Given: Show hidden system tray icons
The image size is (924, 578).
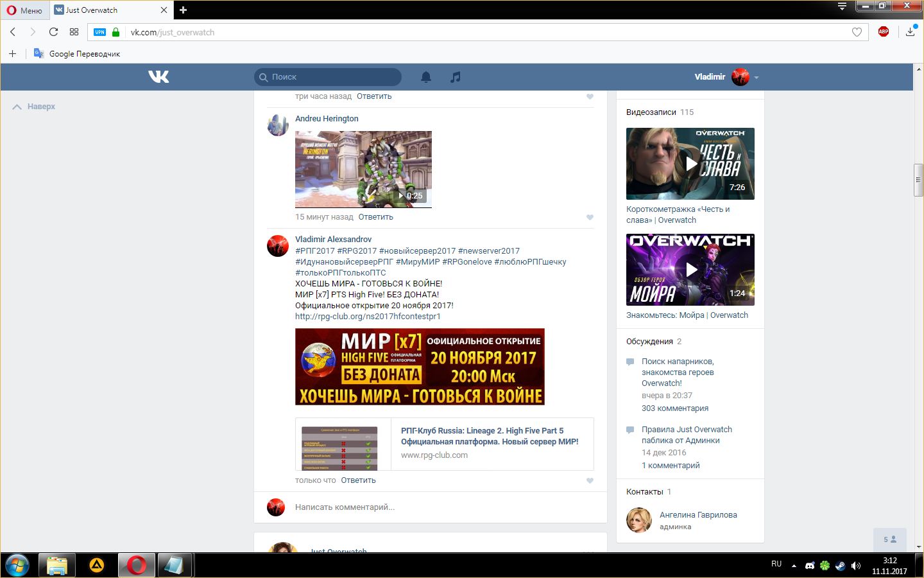Looking at the screenshot, I should [794, 566].
